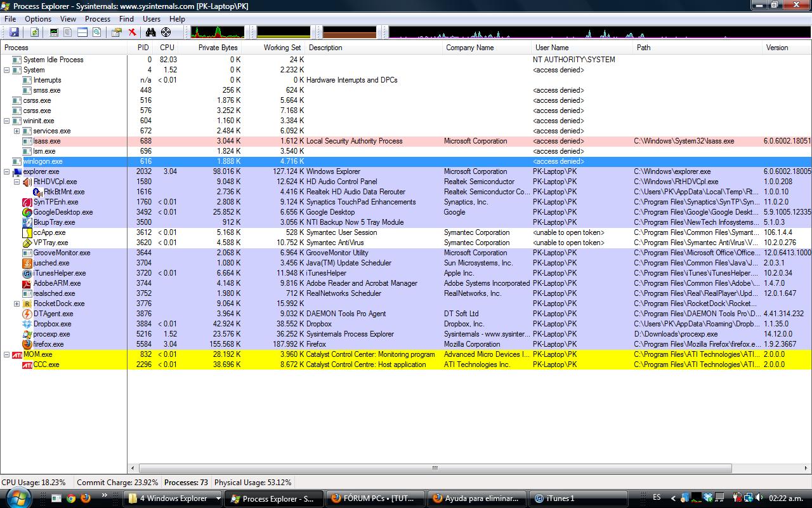Open System Information via toolbar icon
Screen dimensions: 812x508
[x=54, y=32]
